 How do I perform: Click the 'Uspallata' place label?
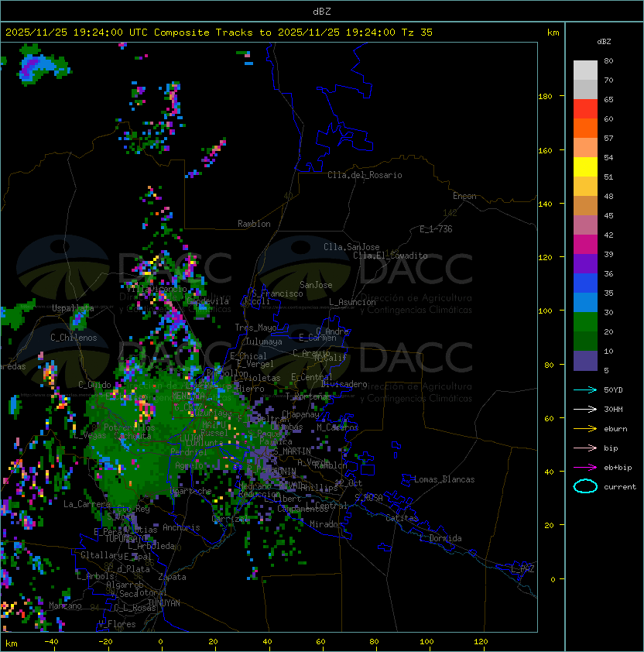(73, 308)
